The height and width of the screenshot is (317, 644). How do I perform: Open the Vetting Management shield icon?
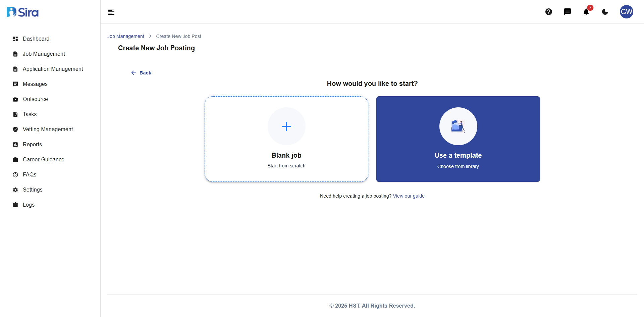point(15,129)
